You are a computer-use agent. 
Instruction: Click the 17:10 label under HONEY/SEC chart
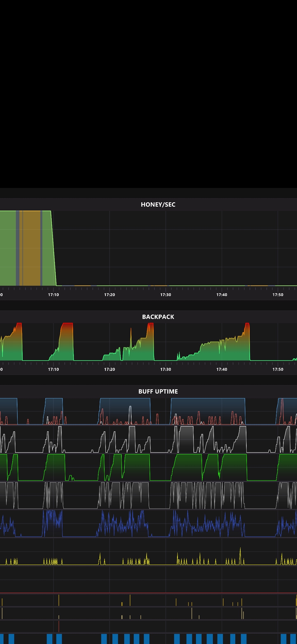click(x=53, y=295)
